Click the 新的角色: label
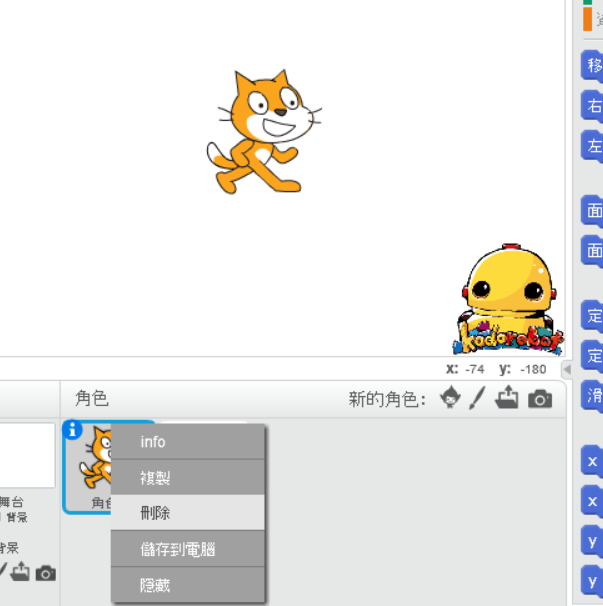The width and height of the screenshot is (603, 606). [387, 399]
